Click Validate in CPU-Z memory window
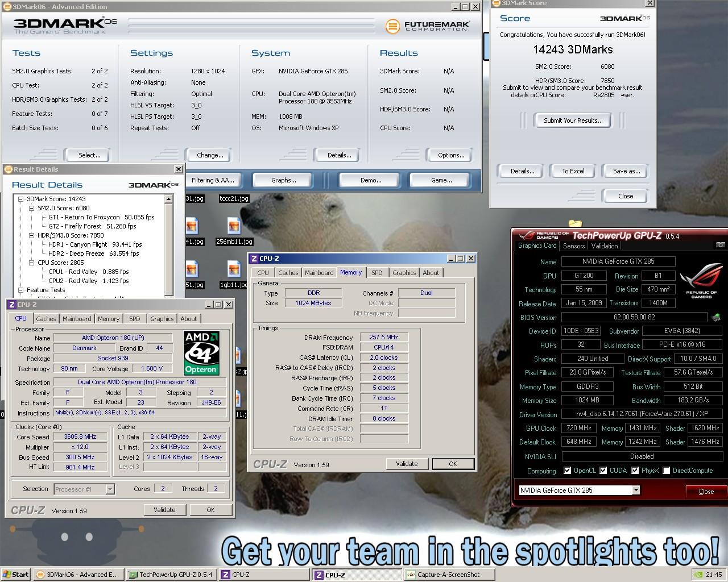The height and width of the screenshot is (582, 728). click(407, 464)
